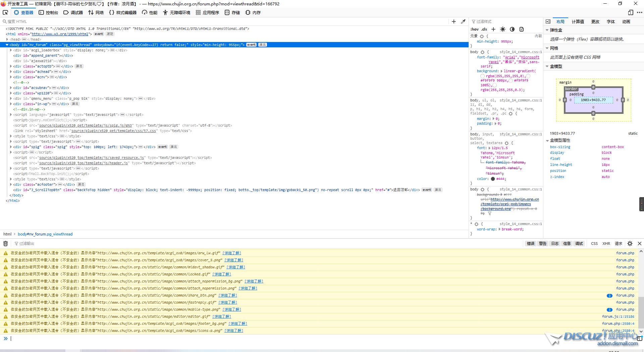Toggle 信息 info filter in console
The image size is (644, 352).
tap(567, 244)
